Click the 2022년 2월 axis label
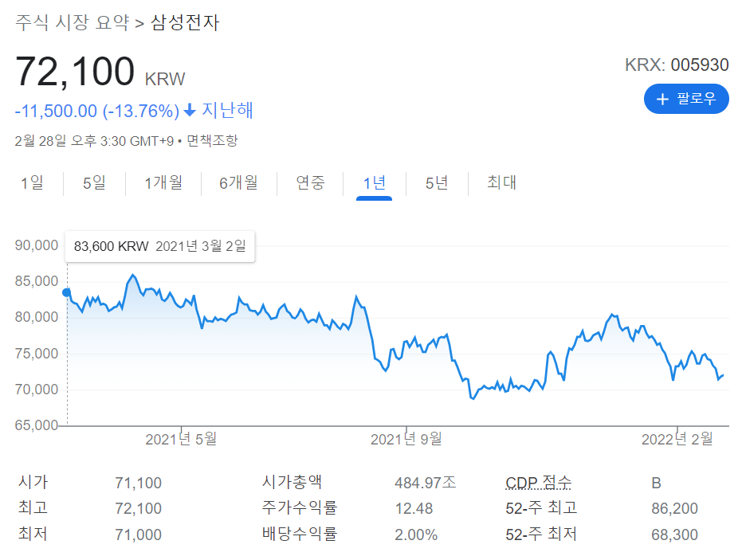The image size is (742, 560). click(677, 439)
